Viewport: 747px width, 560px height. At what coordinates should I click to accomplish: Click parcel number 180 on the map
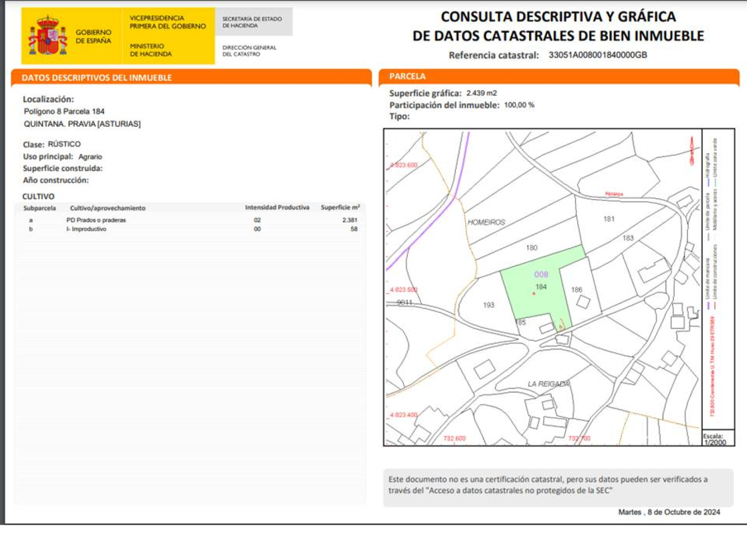(x=532, y=248)
